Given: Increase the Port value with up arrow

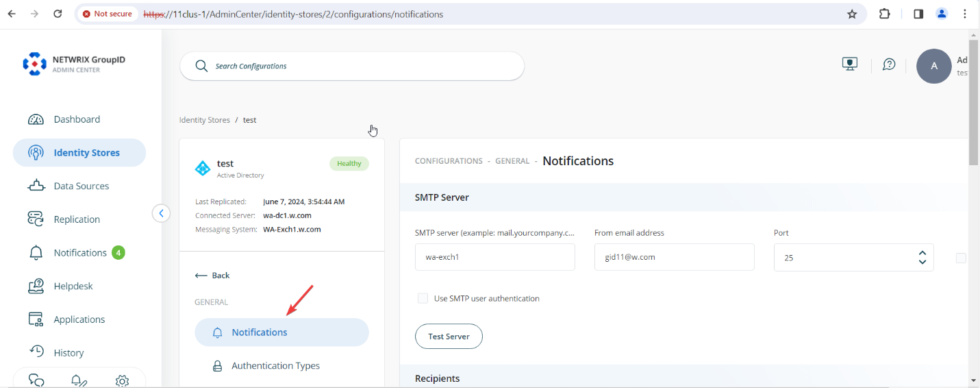Looking at the screenshot, I should tap(922, 253).
